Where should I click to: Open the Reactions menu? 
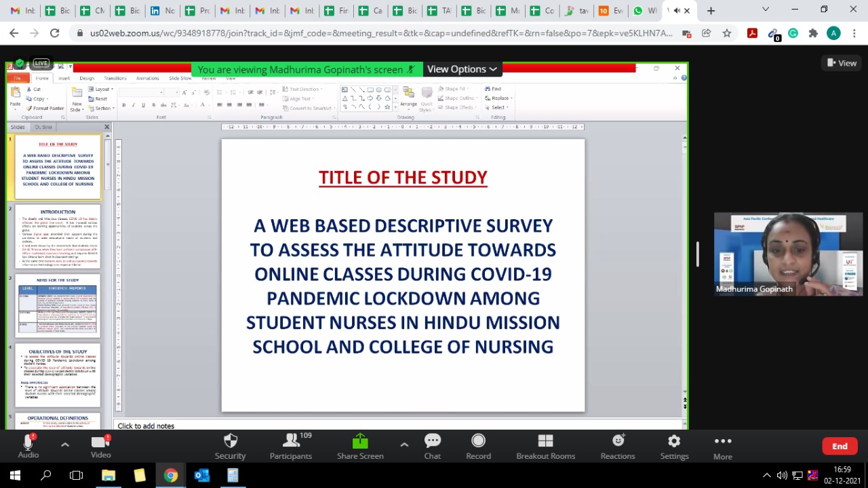click(618, 446)
